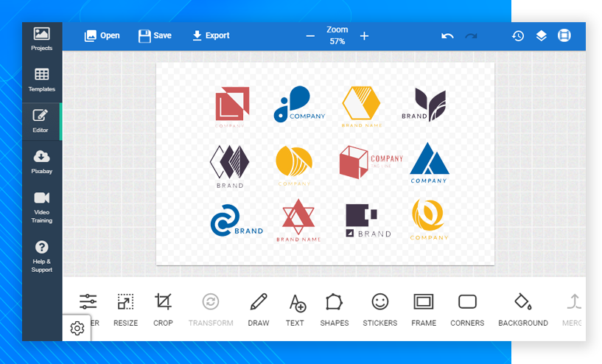Select the yellow swirl COMPANY logo
The image size is (602, 364).
coord(429,220)
